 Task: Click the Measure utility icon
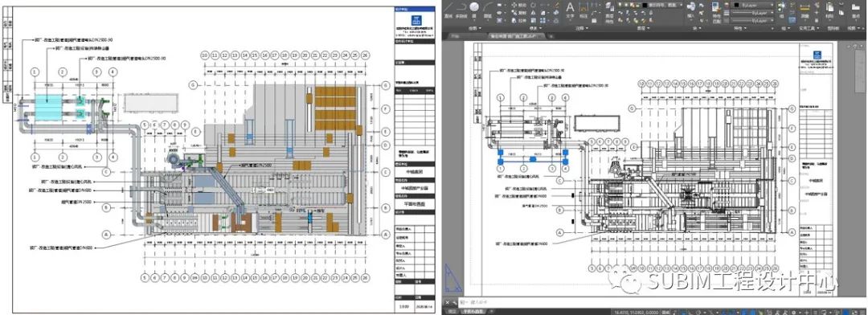(805, 7)
